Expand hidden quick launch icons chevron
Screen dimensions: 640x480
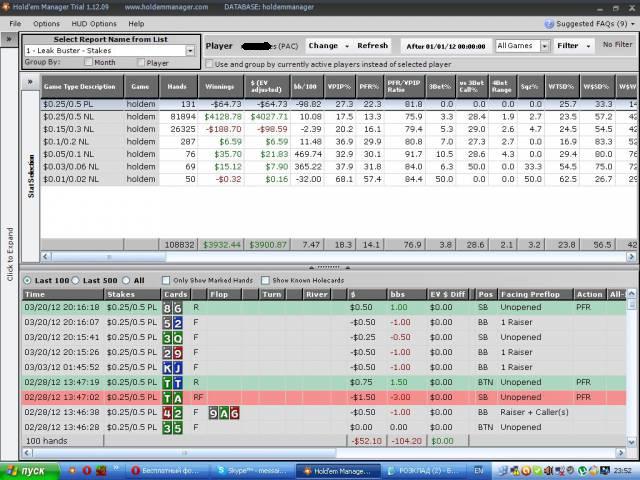pos(116,468)
